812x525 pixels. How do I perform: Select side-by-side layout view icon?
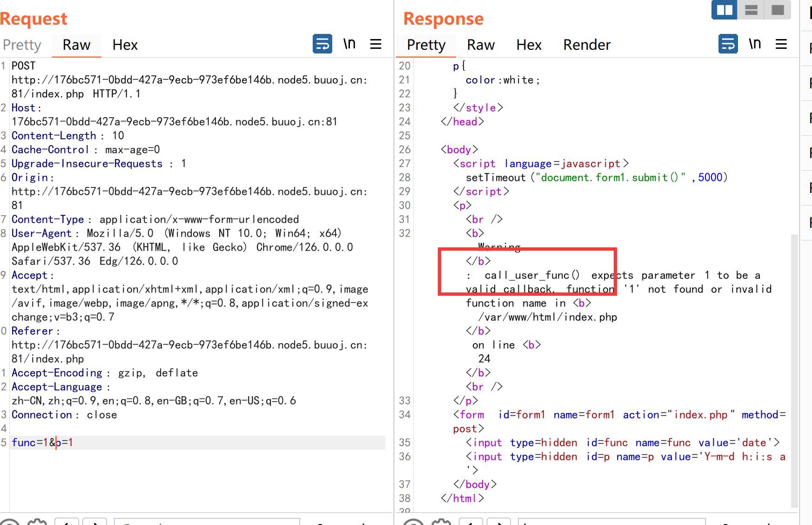725,10
